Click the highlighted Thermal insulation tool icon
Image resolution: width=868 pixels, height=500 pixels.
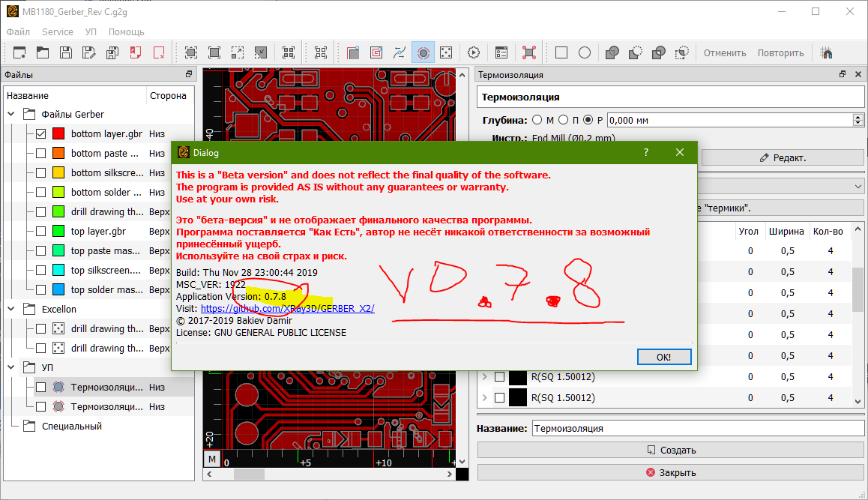423,52
